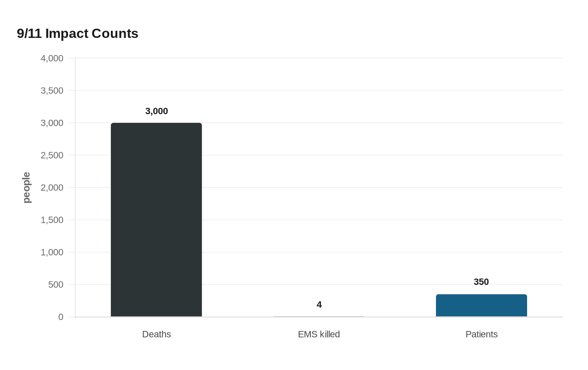Click the people y-axis title

point(26,188)
